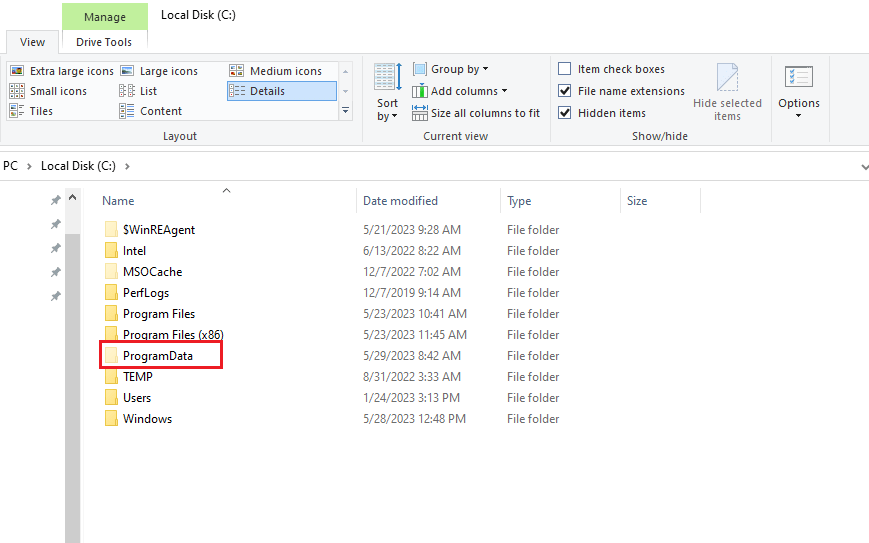Uncheck File name extensions
This screenshot has height=543, width=869.
pos(565,91)
